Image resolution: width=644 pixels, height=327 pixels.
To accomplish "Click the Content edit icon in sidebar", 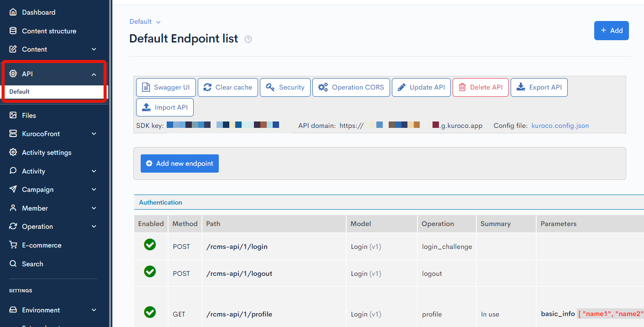I will coord(13,49).
